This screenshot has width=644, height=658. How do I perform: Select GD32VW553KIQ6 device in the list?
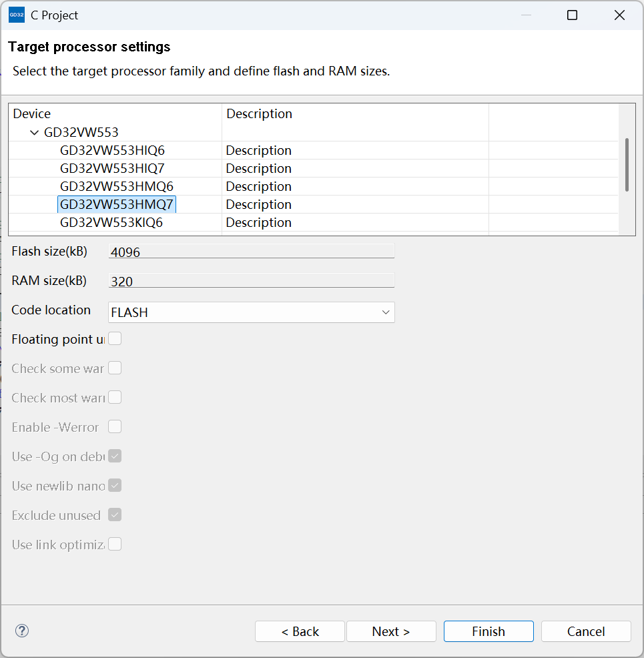pos(111,223)
